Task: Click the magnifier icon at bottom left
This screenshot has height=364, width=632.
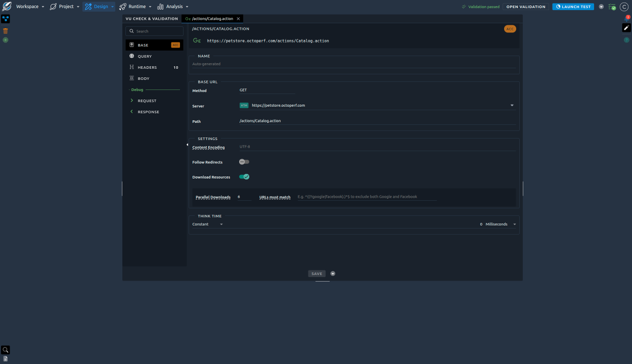Action: (6, 349)
